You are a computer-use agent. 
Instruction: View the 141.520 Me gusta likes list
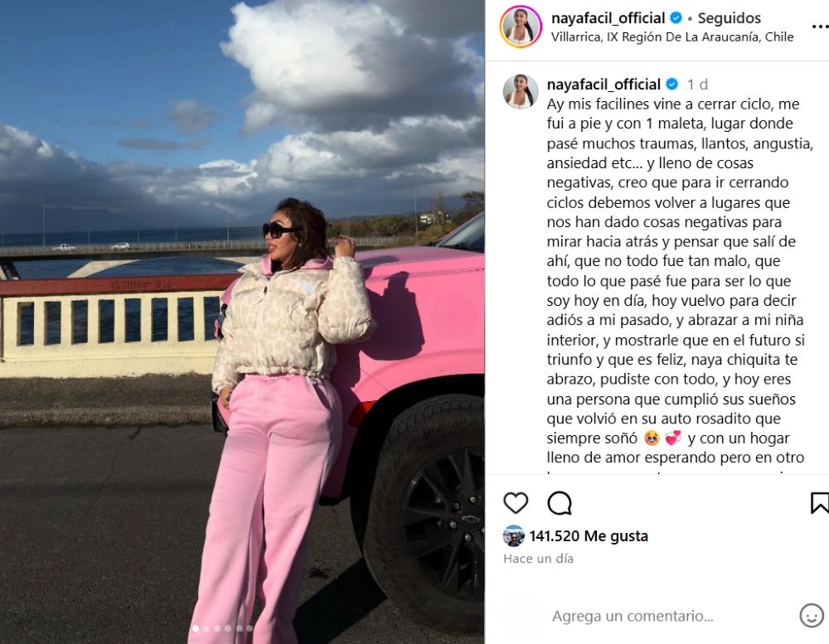tap(589, 536)
